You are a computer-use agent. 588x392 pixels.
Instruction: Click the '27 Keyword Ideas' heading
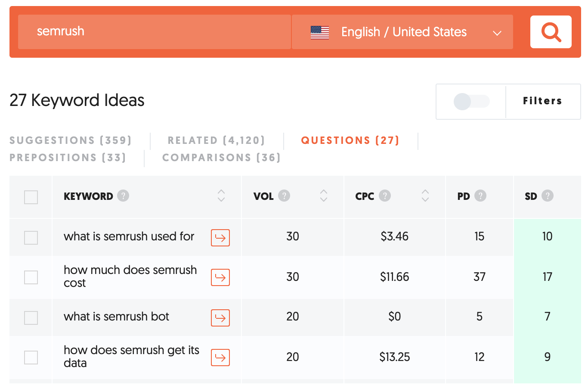tap(77, 100)
